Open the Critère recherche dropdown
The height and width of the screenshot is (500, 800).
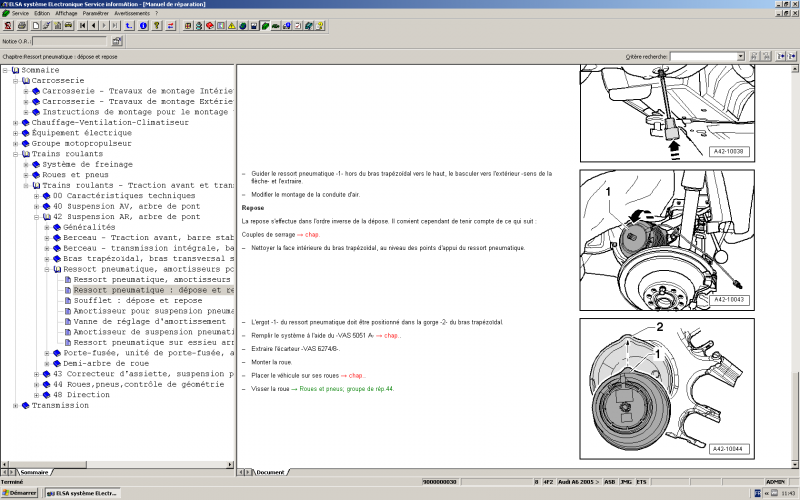click(741, 56)
